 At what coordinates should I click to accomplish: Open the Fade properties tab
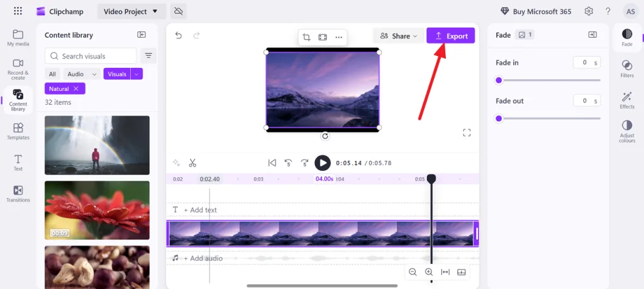point(627,38)
